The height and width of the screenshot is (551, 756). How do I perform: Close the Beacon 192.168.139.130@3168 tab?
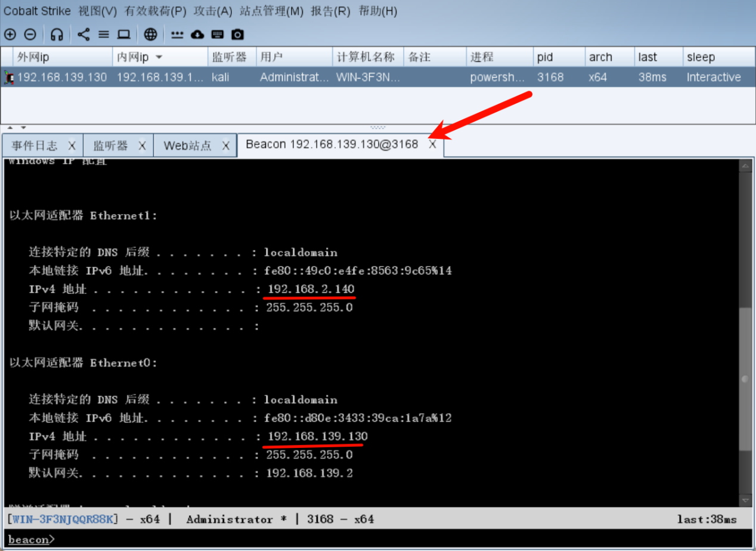(433, 144)
